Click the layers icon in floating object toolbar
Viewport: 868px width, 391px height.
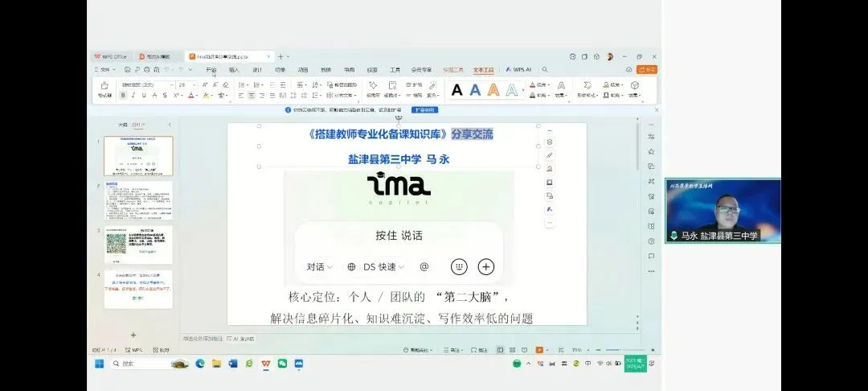pos(550,142)
